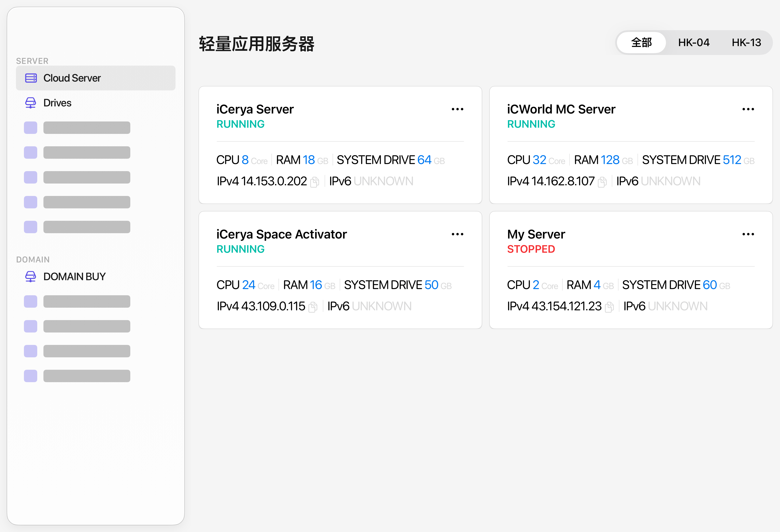
Task: Switch to the HK-13 region filter
Action: 746,43
